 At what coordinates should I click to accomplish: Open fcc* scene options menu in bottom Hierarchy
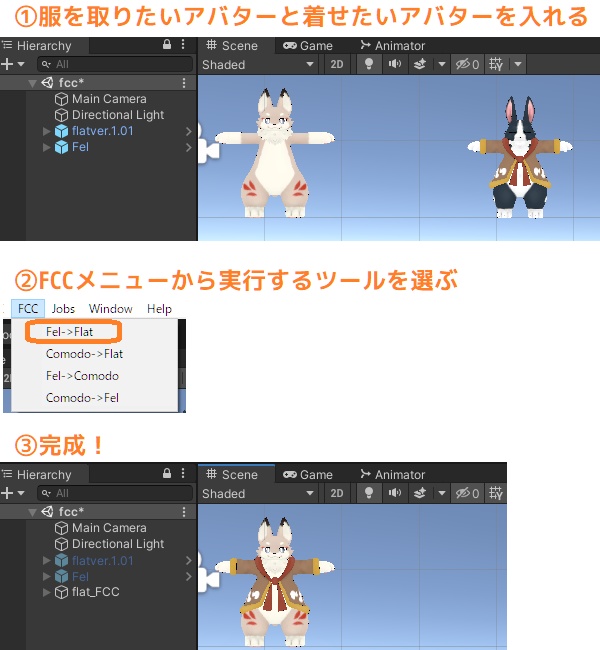tap(184, 512)
